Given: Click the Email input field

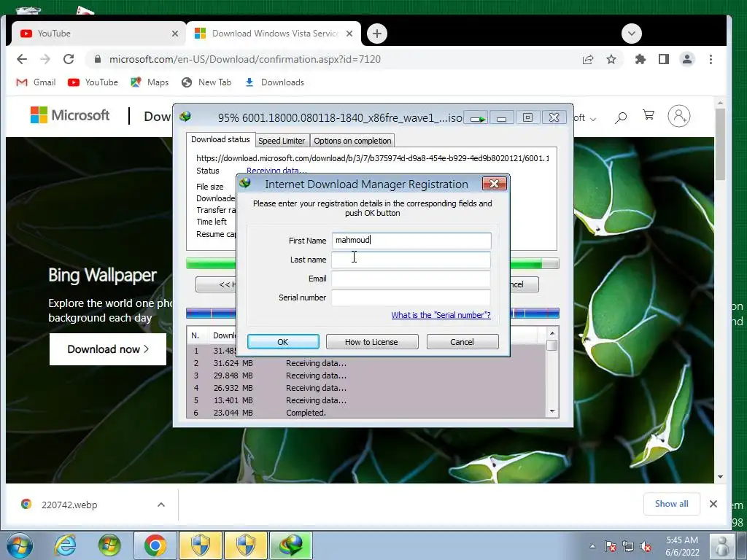Looking at the screenshot, I should pos(411,279).
